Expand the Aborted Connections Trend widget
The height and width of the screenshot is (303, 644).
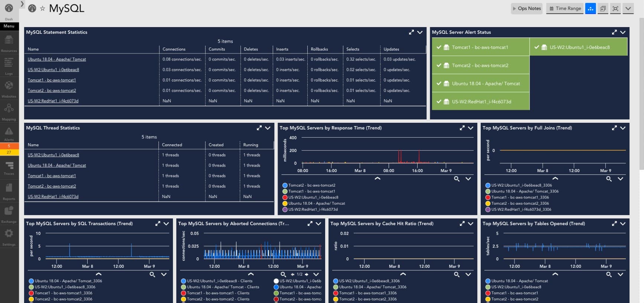pyautogui.click(x=310, y=224)
